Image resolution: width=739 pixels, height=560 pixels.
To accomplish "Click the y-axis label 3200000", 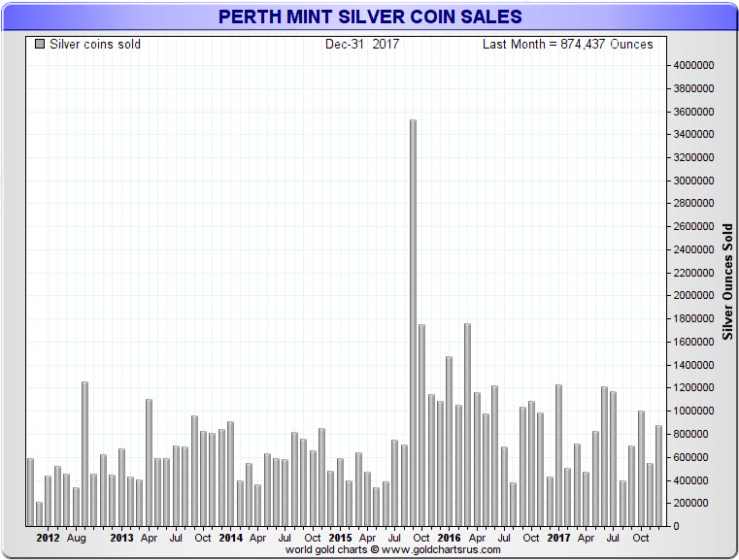I will [x=693, y=157].
